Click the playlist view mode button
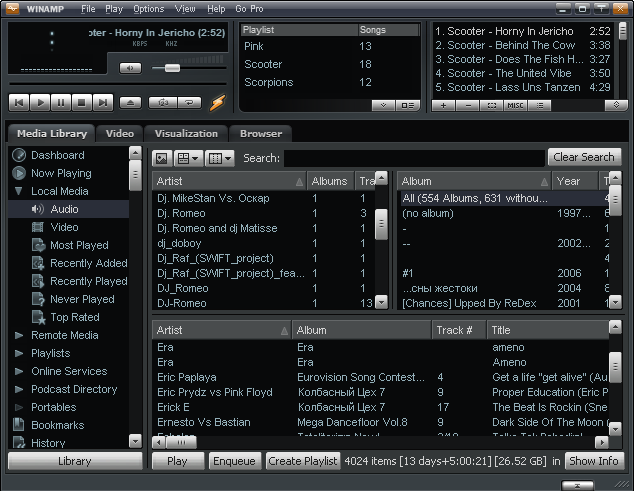634x491 pixels. click(x=408, y=106)
